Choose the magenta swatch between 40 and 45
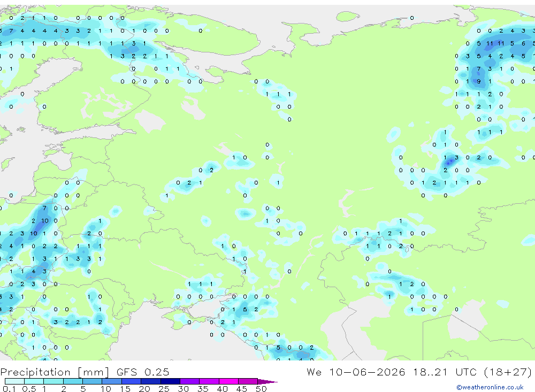This screenshot has width=535, height=392. (228, 381)
